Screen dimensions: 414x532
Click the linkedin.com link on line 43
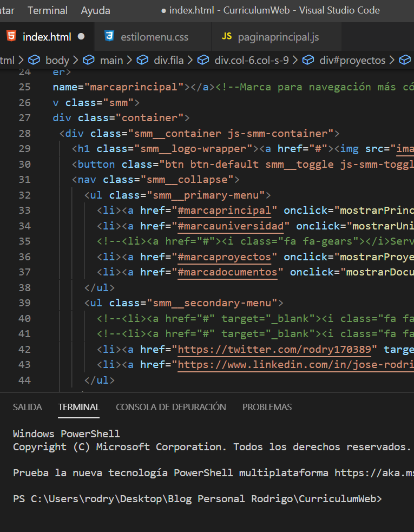point(295,365)
